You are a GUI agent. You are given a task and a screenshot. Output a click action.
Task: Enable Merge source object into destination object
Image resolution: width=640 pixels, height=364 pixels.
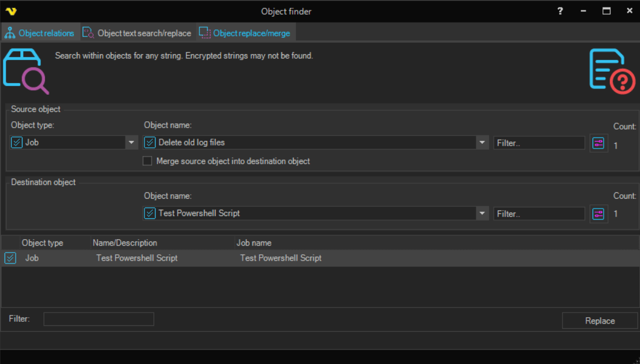point(147,161)
